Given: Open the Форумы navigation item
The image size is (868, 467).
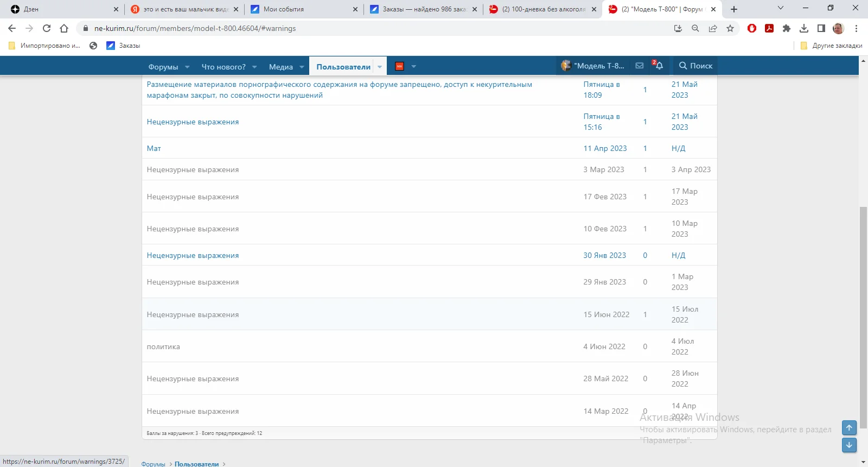Looking at the screenshot, I should tap(163, 67).
